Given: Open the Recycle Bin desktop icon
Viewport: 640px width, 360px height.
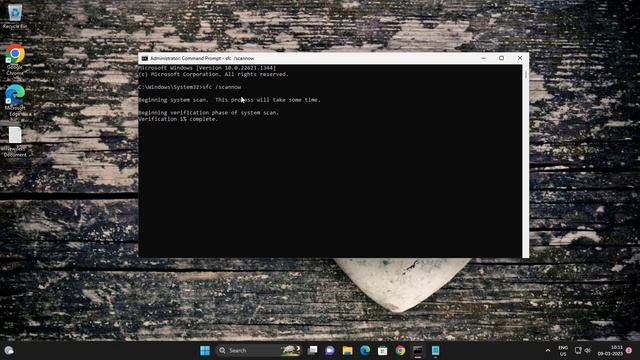Looking at the screenshot, I should 15,16.
